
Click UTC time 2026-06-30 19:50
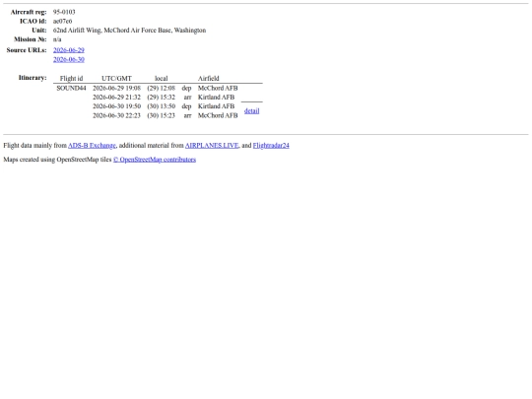[116, 106]
